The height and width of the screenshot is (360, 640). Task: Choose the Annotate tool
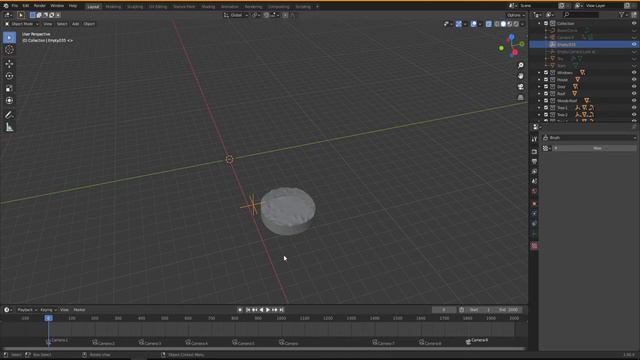point(9,115)
